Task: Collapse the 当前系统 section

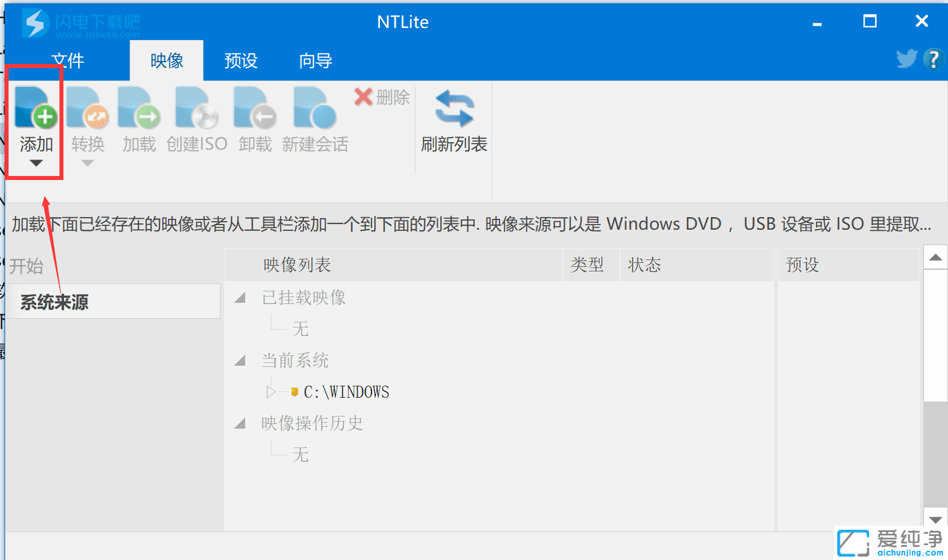Action: coord(240,361)
